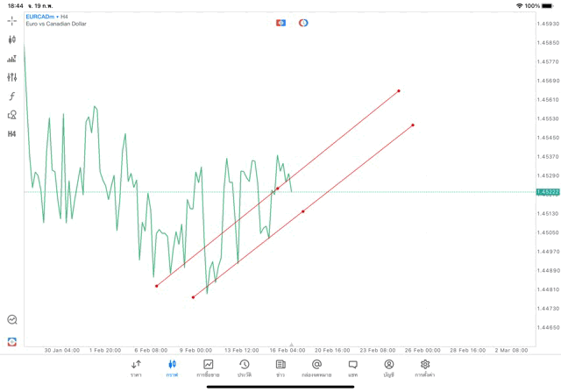Open the การตั้งค่า settings tab

click(x=425, y=368)
